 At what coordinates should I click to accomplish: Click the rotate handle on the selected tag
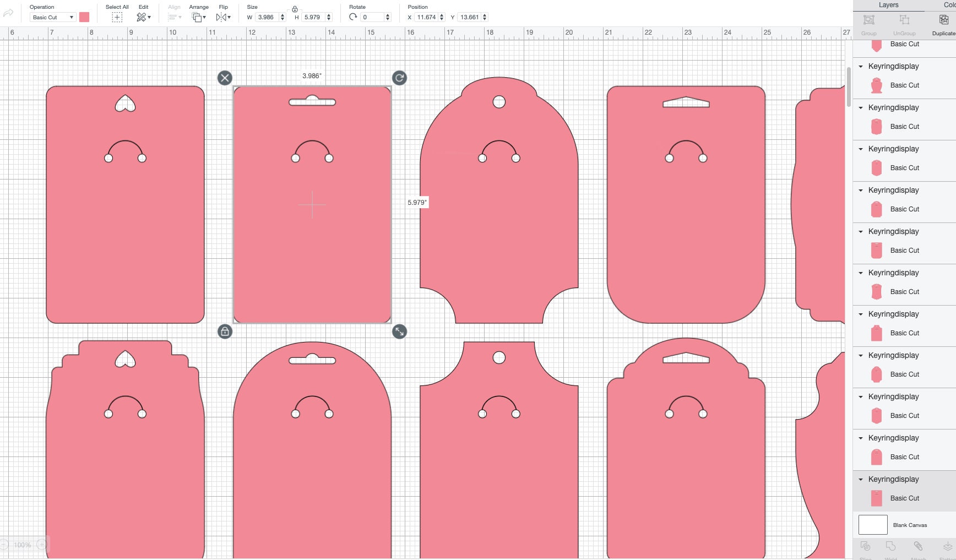coord(399,78)
